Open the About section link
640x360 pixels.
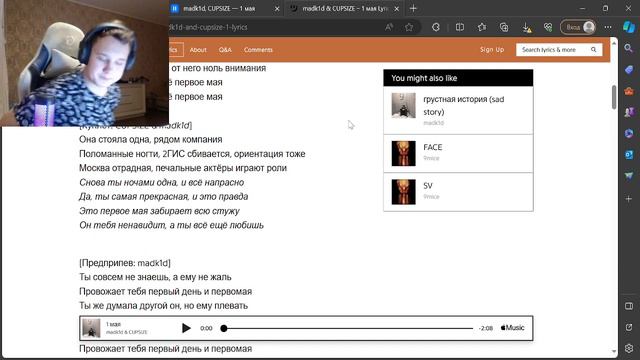[198, 50]
